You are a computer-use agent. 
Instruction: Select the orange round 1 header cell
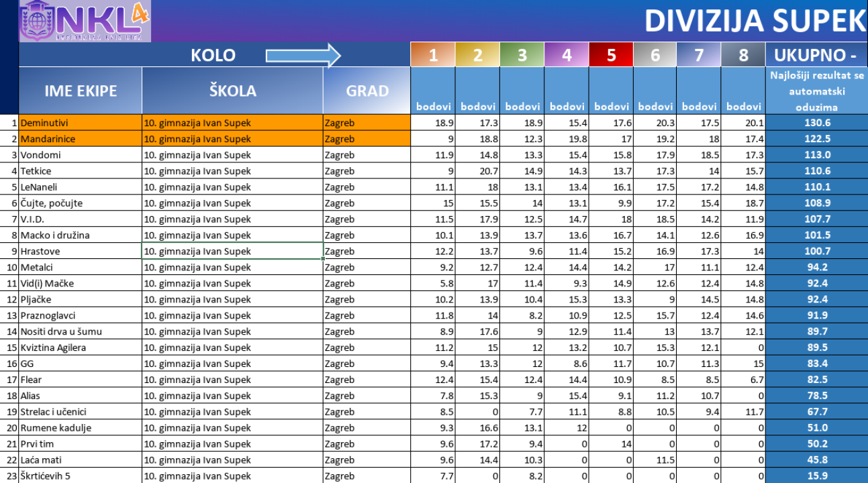[433, 55]
